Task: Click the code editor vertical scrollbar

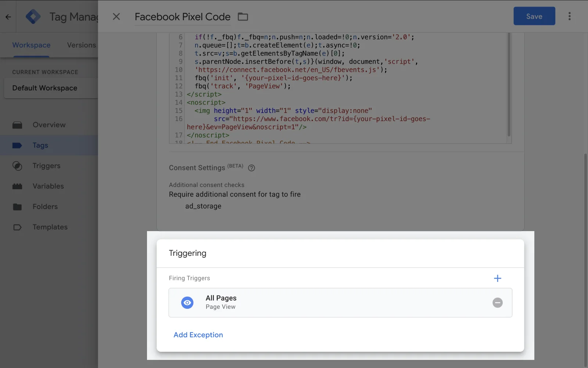Action: pyautogui.click(x=509, y=85)
